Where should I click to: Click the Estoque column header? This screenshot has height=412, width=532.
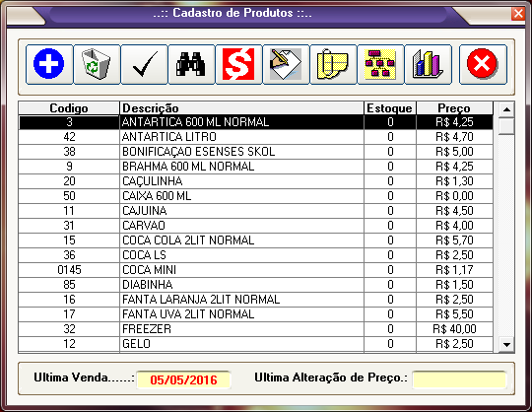click(390, 107)
